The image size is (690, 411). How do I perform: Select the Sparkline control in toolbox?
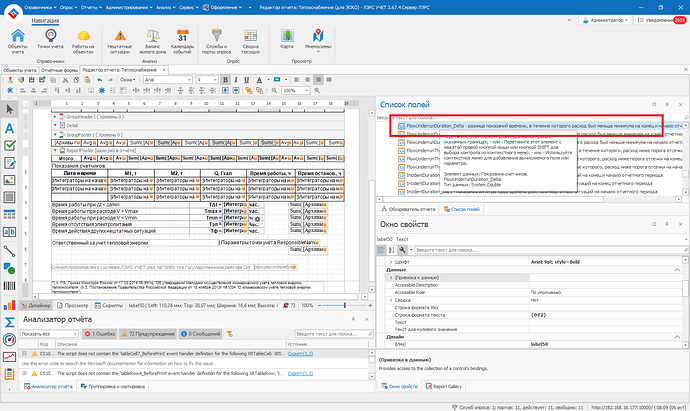tap(9, 356)
